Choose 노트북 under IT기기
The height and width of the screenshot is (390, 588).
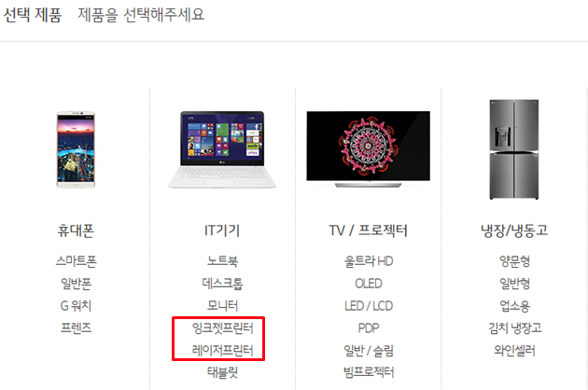(222, 260)
